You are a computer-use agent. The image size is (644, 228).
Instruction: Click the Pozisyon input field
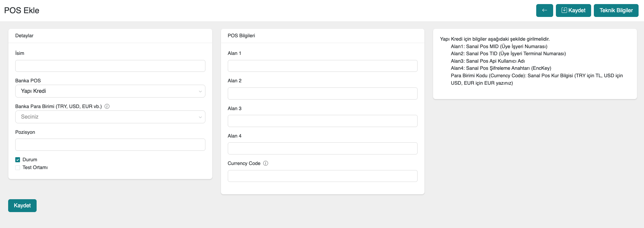pyautogui.click(x=110, y=145)
